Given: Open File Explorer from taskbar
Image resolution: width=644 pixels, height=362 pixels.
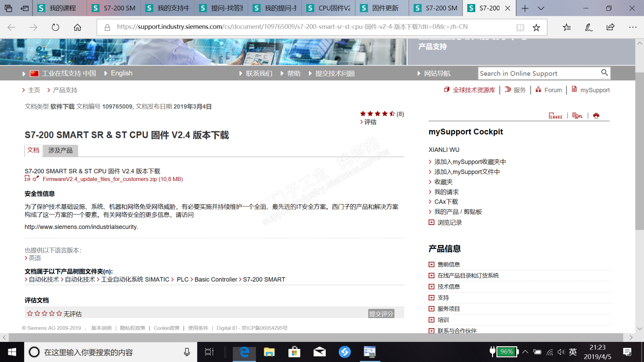Looking at the screenshot, I should [x=269, y=352].
